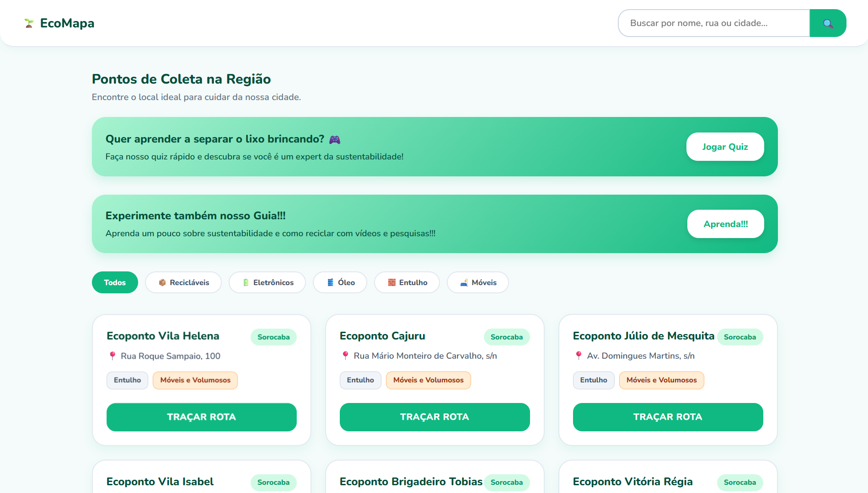The image size is (868, 493).
Task: Click the map pin beside Av. Domingues Martins
Action: pos(579,355)
